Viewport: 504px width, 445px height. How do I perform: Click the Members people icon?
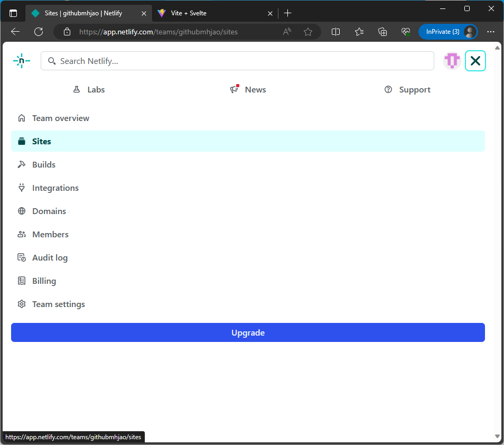tap(22, 234)
